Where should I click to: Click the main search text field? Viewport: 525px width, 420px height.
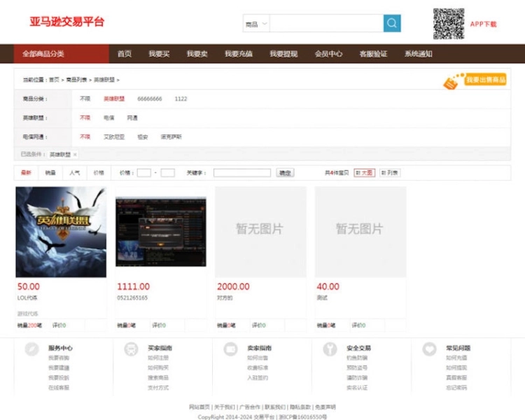(326, 23)
